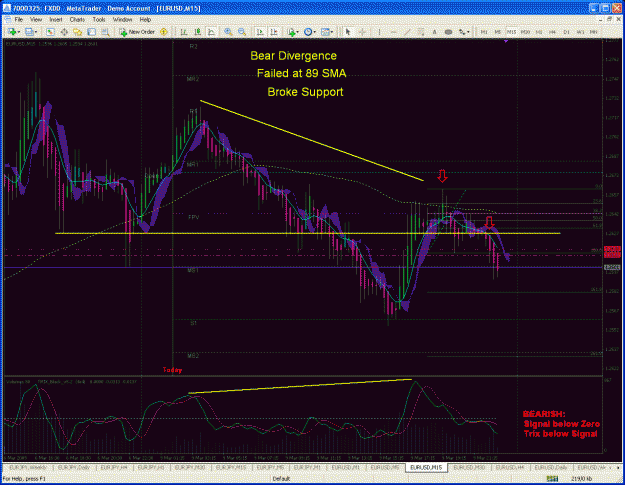Switch to bar chart icon
Screen dimensions: 625x485
[x=184, y=32]
